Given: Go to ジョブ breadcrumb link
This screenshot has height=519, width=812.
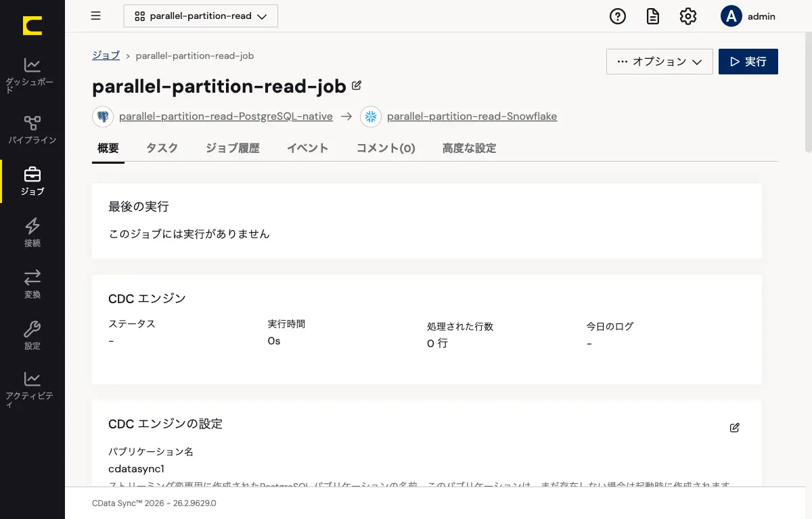Looking at the screenshot, I should click(106, 55).
